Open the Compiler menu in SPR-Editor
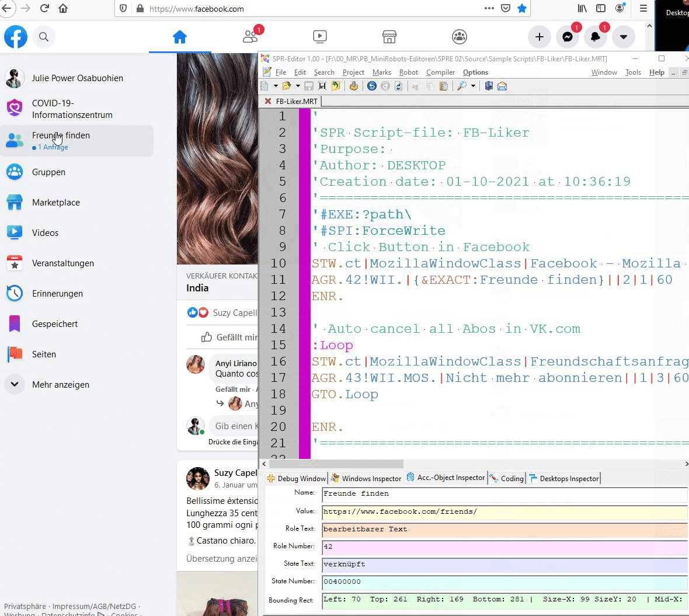Viewport: 689px width, 616px height. click(x=440, y=72)
